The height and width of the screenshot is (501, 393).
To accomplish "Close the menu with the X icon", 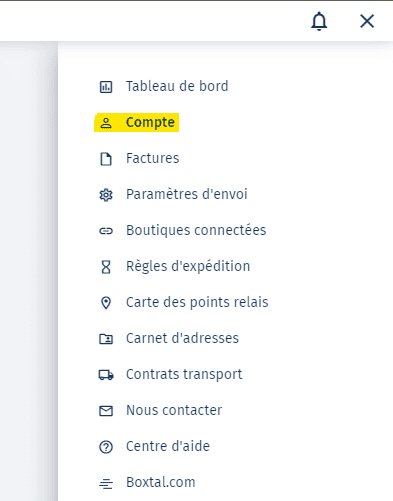I will click(367, 21).
